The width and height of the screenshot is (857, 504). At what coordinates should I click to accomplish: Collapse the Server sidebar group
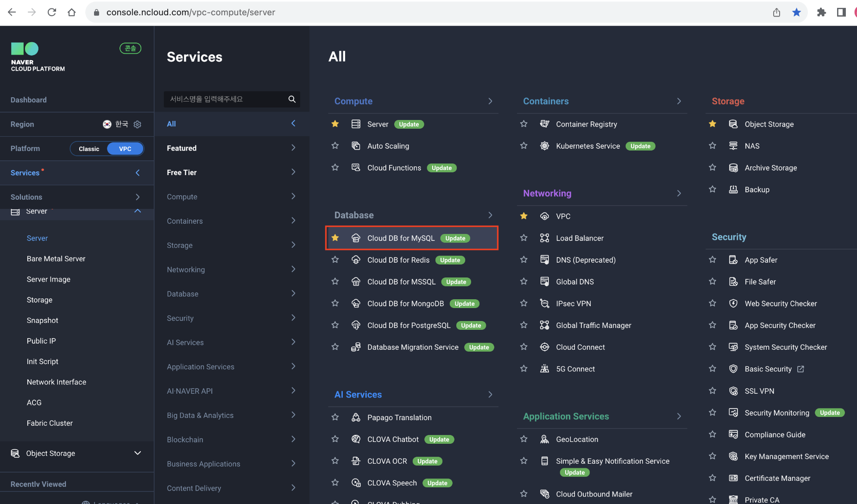(138, 211)
